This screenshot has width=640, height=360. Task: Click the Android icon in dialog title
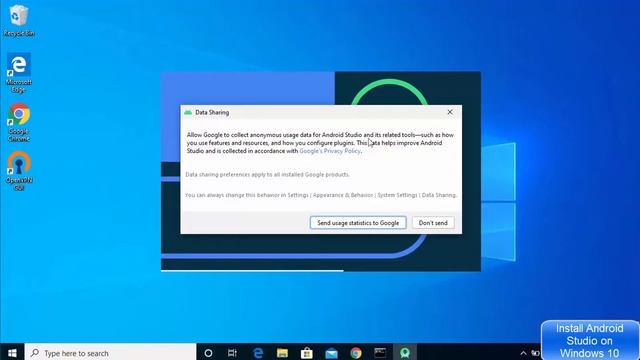coord(188,112)
